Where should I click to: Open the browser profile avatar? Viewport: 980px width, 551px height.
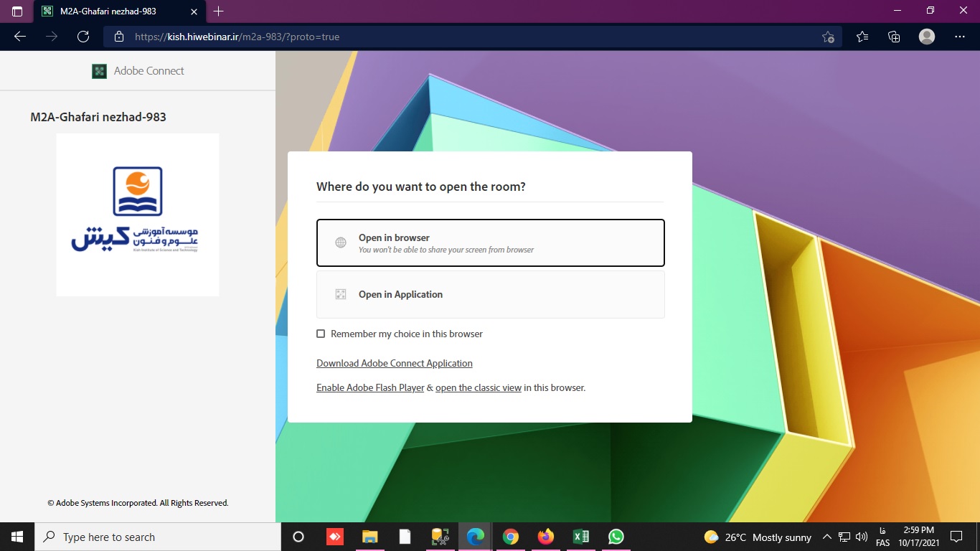pyautogui.click(x=927, y=37)
